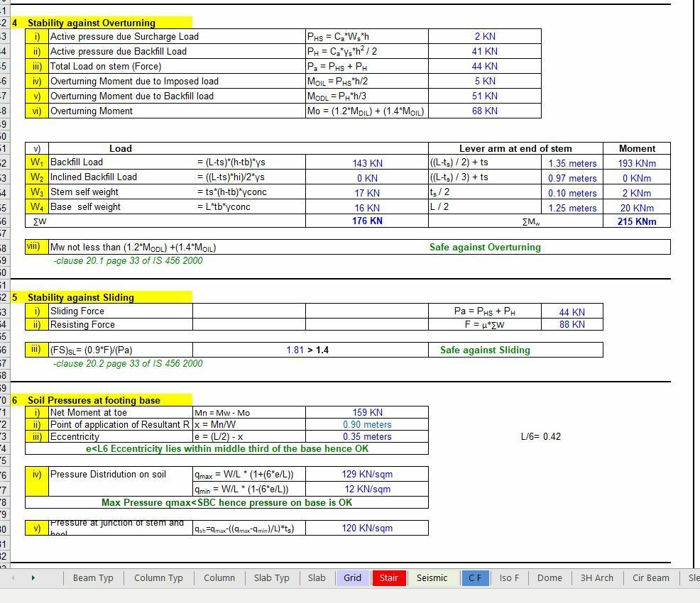700x603 pixels.
Task: Click the next-sheet navigation arrow
Action: click(33, 578)
